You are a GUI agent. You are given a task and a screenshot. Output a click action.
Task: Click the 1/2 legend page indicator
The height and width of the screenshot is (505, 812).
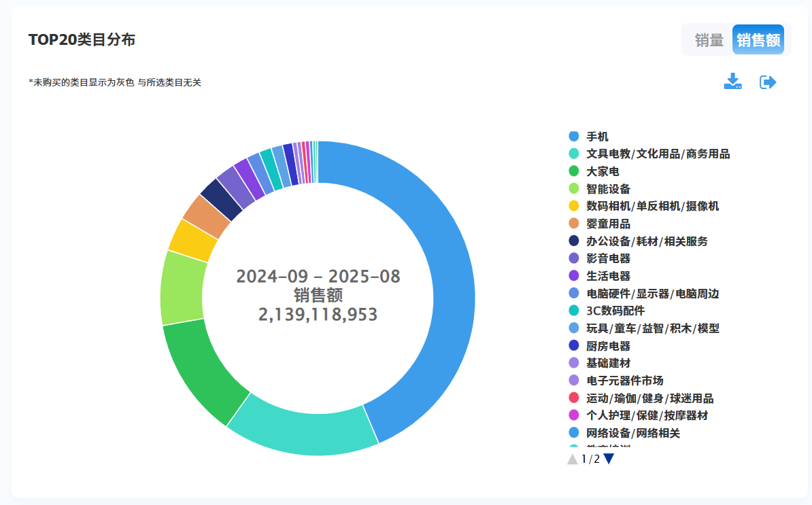[x=590, y=459]
